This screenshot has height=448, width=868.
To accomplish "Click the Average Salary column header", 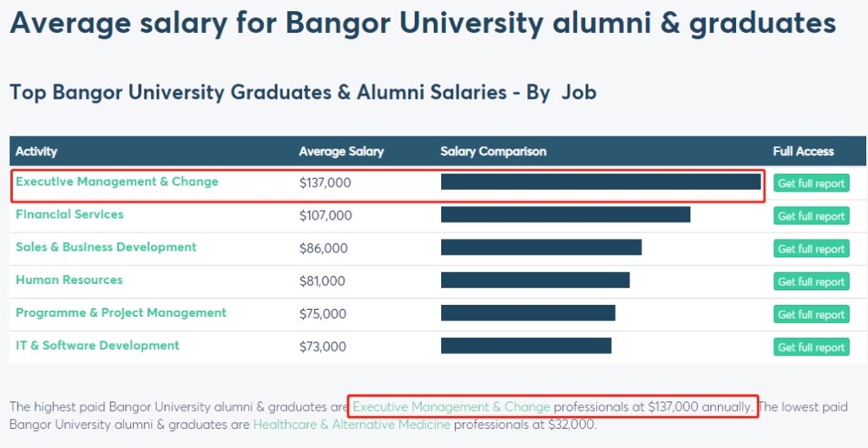I will coord(341,151).
